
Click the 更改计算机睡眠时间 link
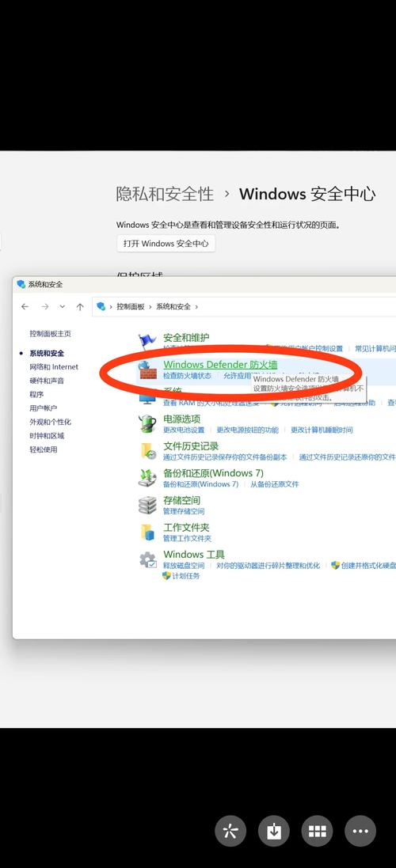click(322, 430)
